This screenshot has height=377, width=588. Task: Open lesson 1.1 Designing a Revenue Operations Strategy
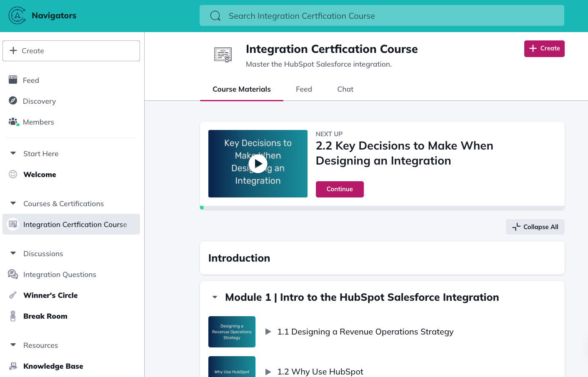click(365, 332)
